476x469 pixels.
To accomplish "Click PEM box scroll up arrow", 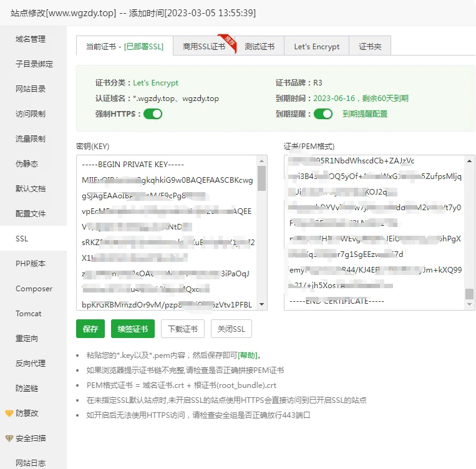I will pyautogui.click(x=469, y=161).
